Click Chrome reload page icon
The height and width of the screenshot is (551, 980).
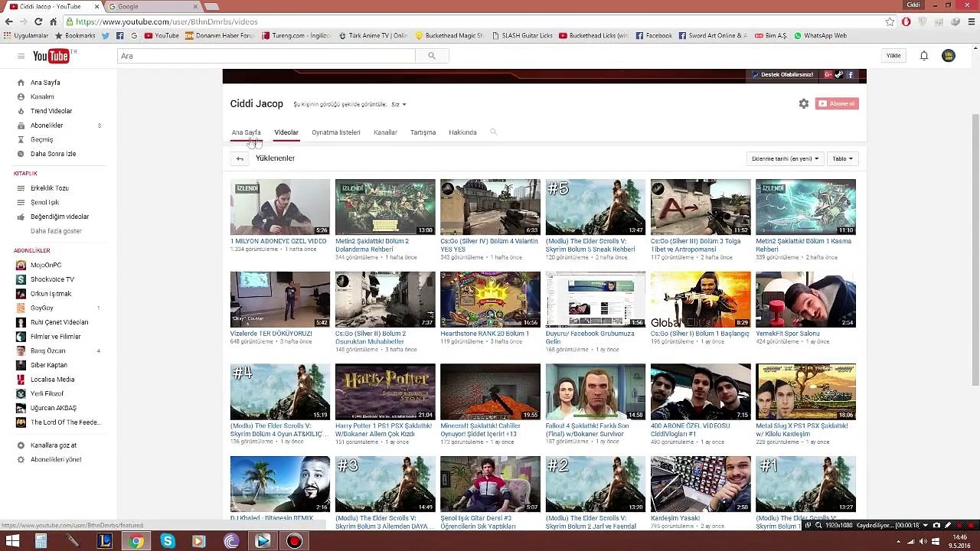pos(38,21)
